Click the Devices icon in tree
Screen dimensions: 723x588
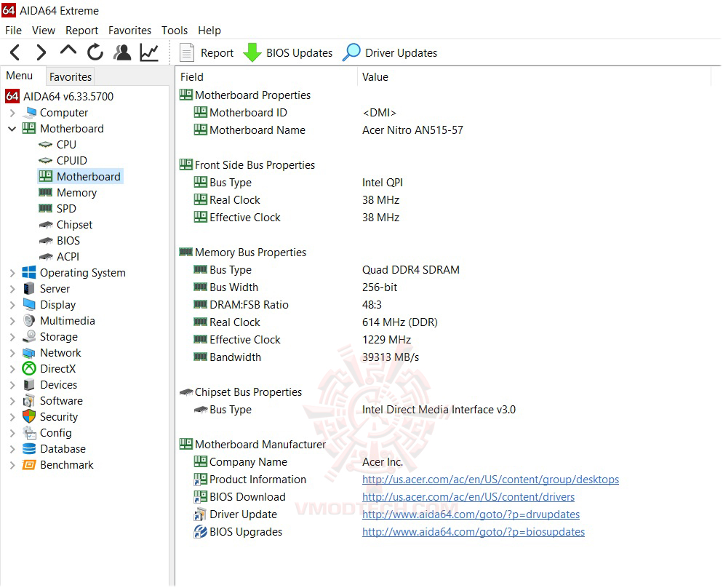coord(29,385)
